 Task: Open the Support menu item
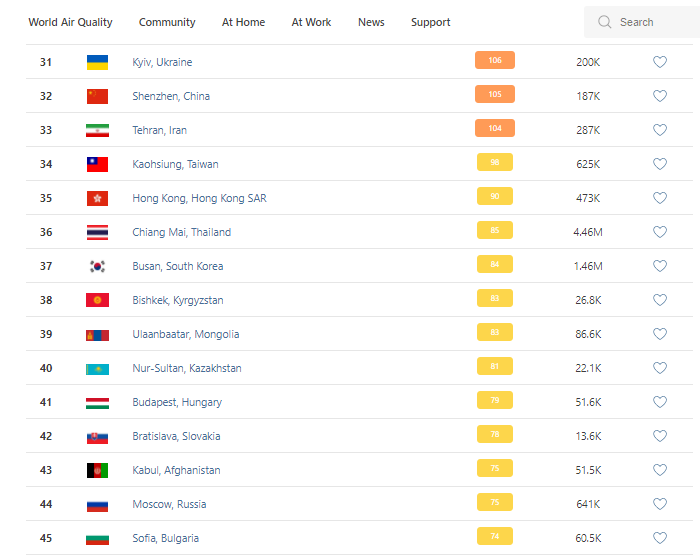(x=430, y=22)
